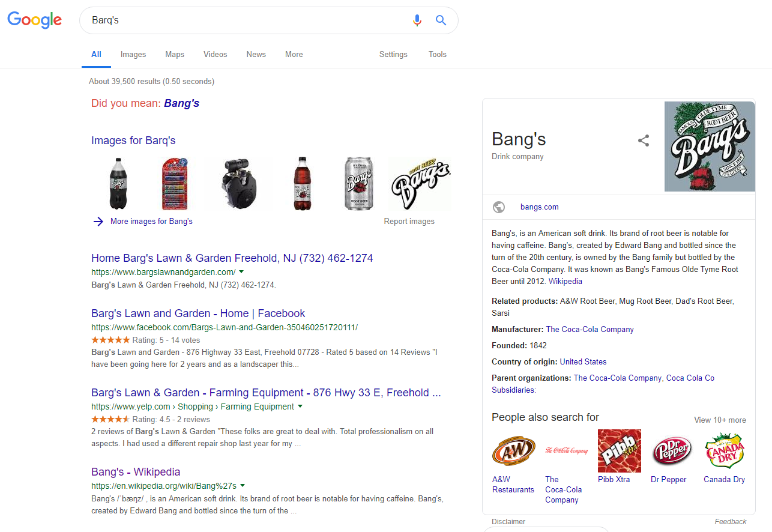Open the Root Beer Barq's logo image
Viewport: 772px width, 532px height.
420,184
